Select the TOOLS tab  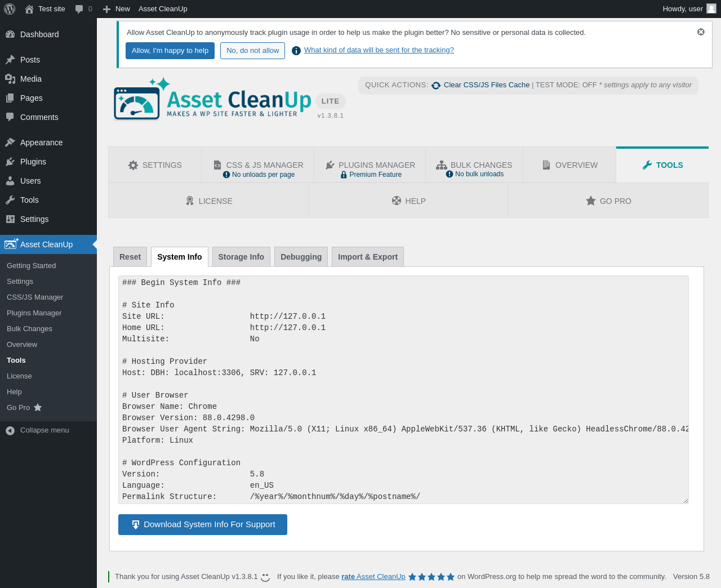pos(662,165)
